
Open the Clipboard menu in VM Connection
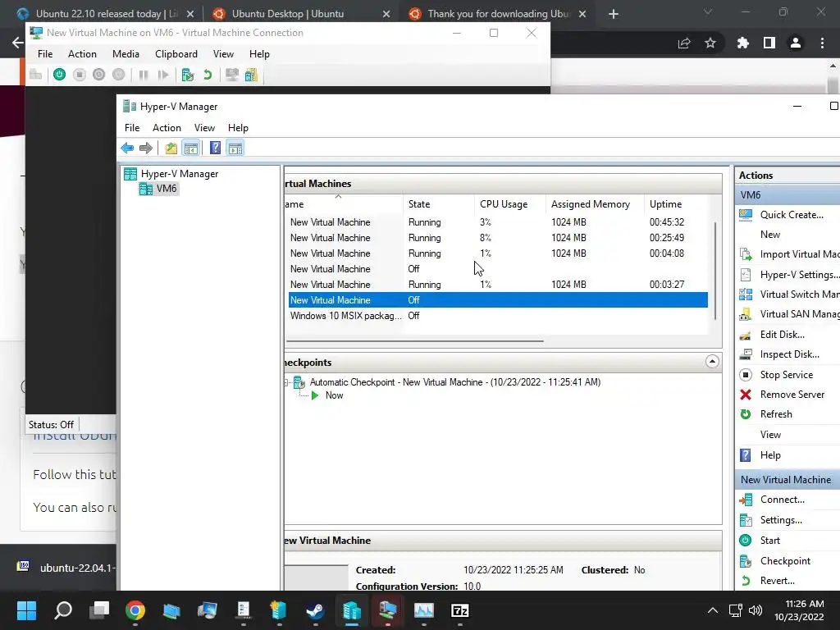point(176,54)
